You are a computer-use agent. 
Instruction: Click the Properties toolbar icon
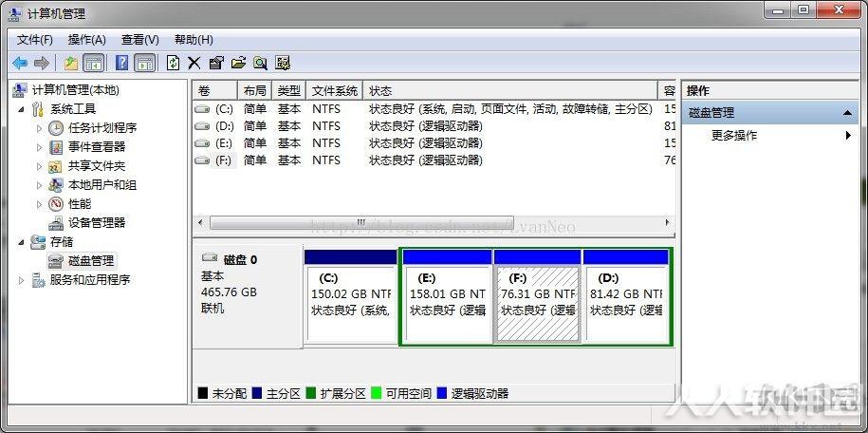point(216,63)
